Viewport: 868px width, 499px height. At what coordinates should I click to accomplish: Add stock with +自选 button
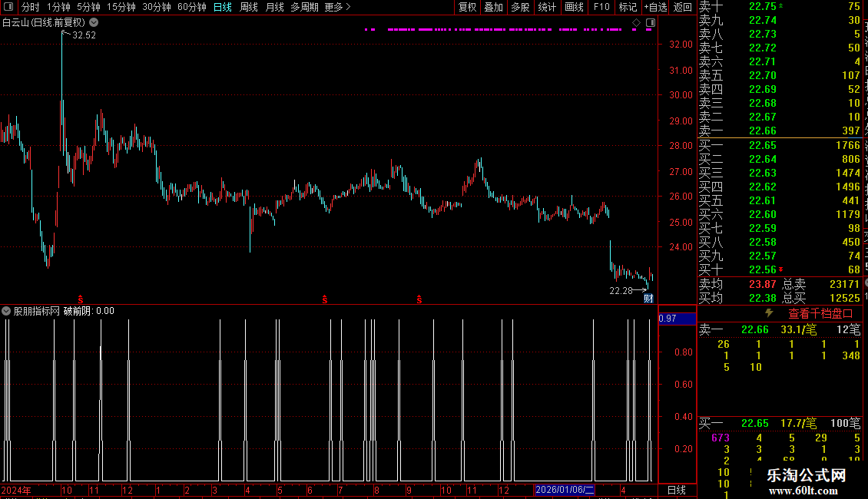coord(655,7)
